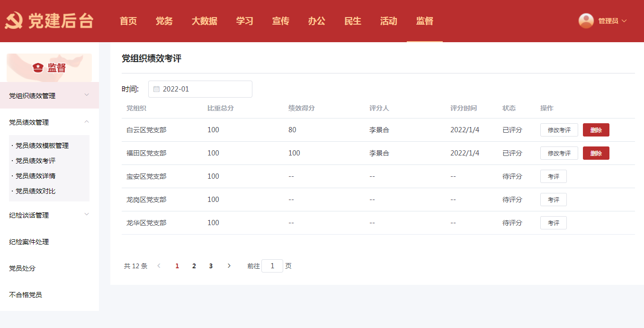Expand 纪检谈话管理 sidebar section

click(x=87, y=215)
